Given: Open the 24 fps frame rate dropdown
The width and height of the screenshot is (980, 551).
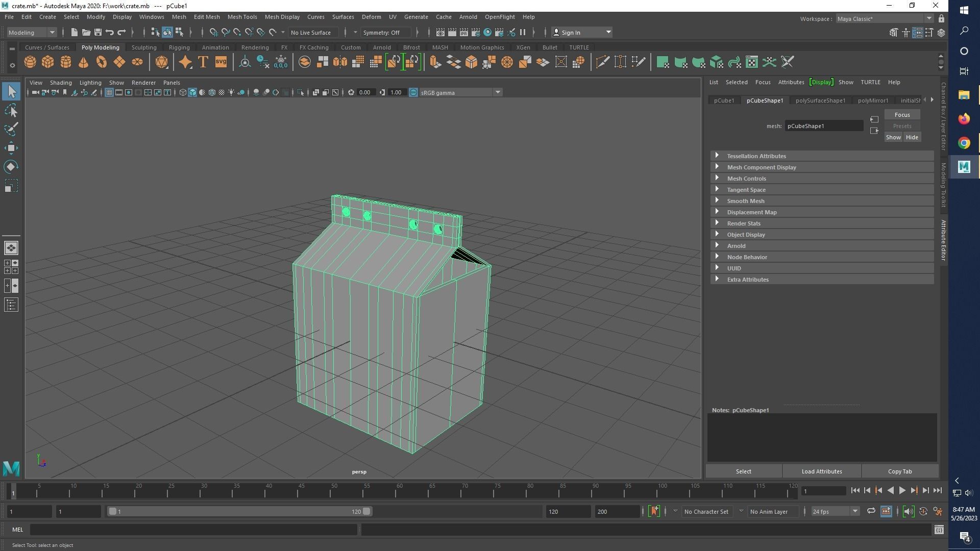Looking at the screenshot, I should pos(855,511).
